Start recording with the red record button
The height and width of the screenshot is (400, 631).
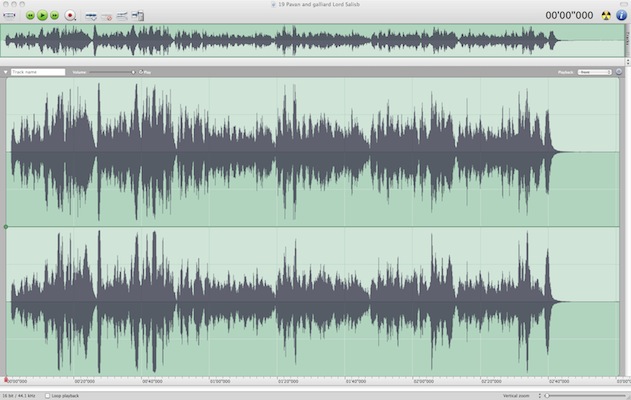tap(70, 16)
